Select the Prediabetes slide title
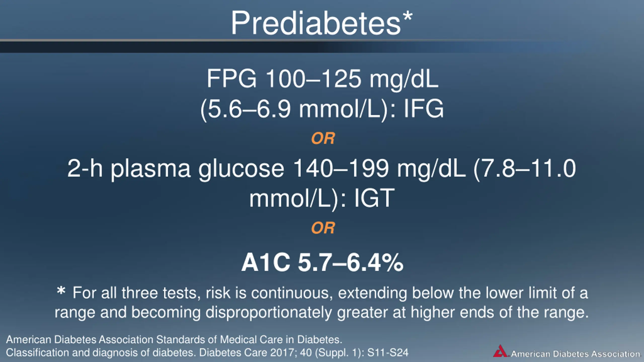Viewport: 644px width, 362px height. pyautogui.click(x=315, y=23)
